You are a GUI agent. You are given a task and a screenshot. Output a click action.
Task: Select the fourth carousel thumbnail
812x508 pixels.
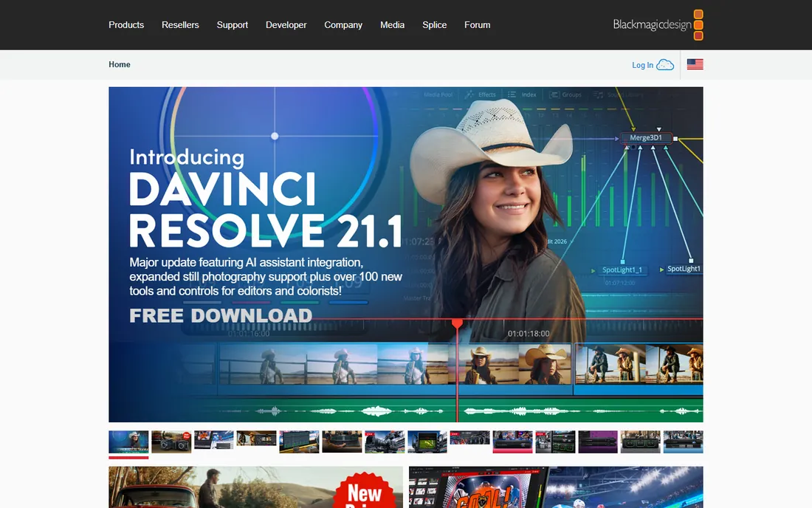(x=256, y=438)
